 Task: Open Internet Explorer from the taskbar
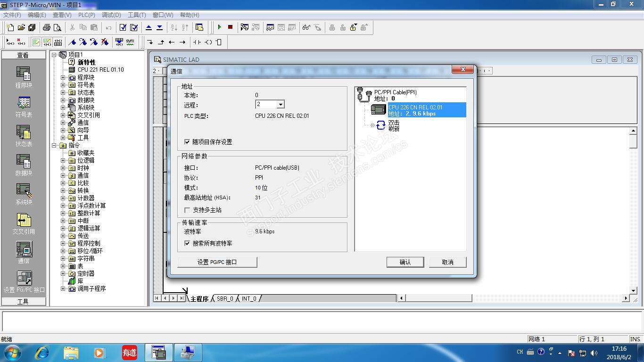42,352
